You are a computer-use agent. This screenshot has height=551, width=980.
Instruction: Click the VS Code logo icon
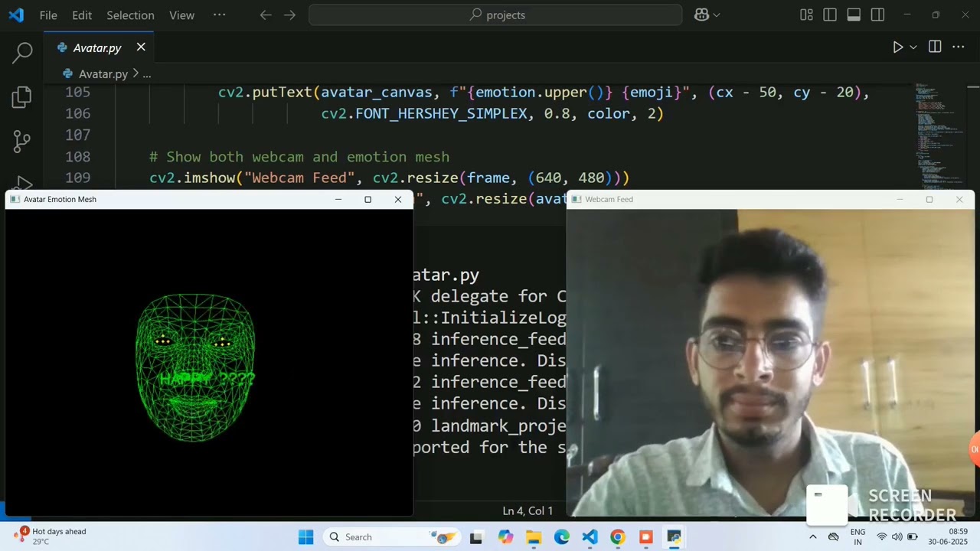coord(15,15)
